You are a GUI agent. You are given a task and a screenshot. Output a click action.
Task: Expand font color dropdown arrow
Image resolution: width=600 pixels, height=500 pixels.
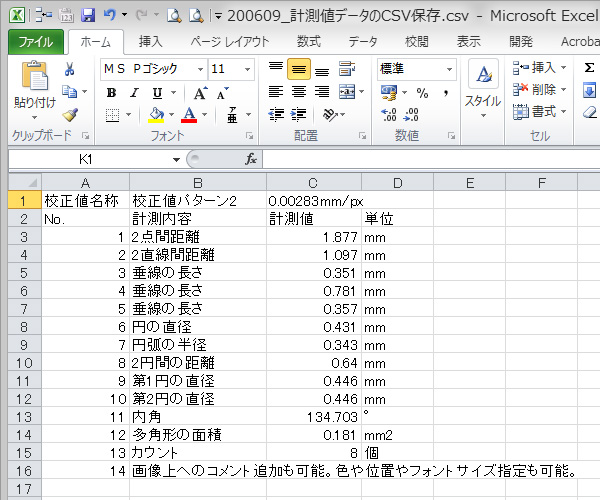coord(204,115)
